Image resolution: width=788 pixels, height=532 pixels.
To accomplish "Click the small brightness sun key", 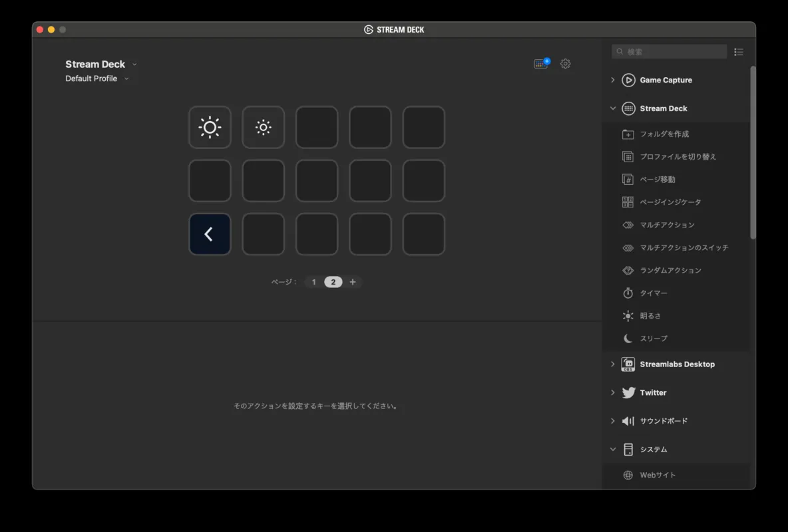I will click(263, 128).
